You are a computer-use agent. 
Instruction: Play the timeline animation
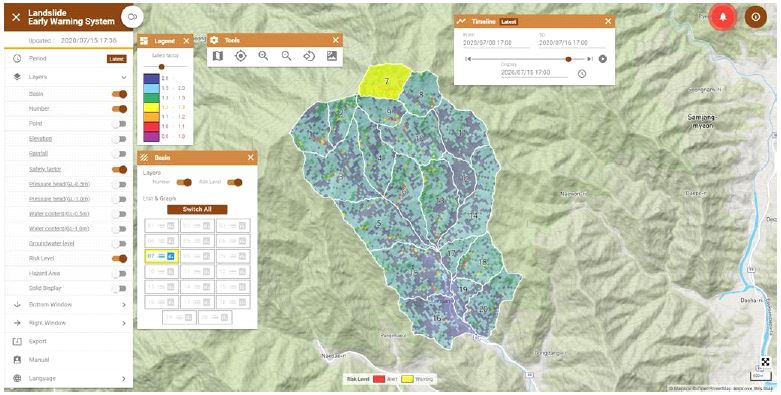(x=603, y=59)
